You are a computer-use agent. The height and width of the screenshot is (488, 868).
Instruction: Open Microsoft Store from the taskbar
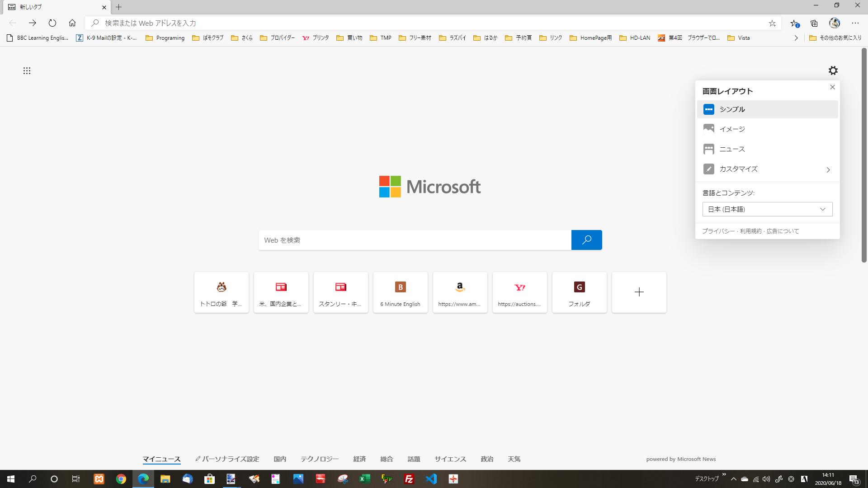[x=209, y=479]
